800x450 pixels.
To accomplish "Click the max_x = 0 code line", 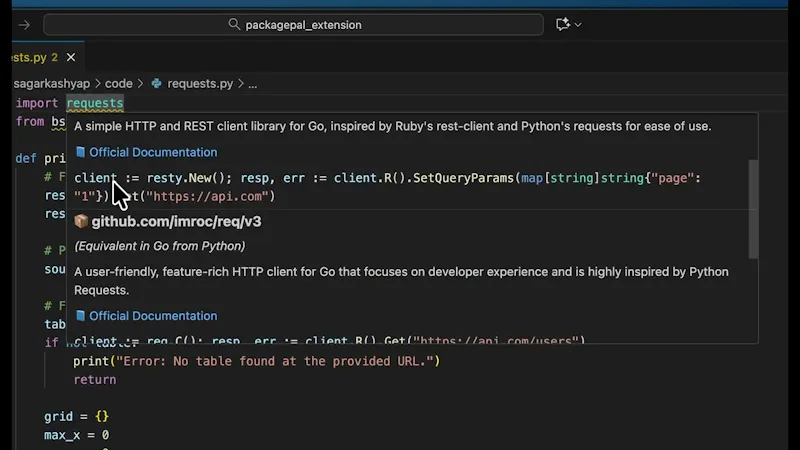I will coord(77,435).
